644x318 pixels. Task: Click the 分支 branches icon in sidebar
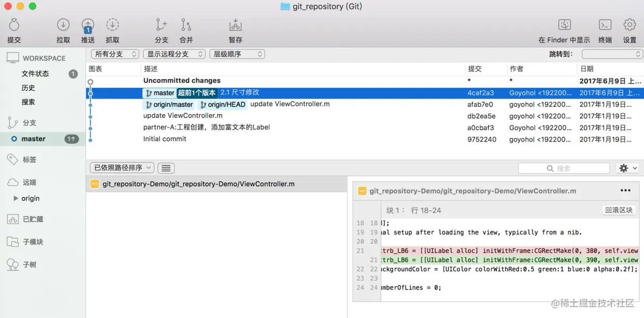click(13, 123)
